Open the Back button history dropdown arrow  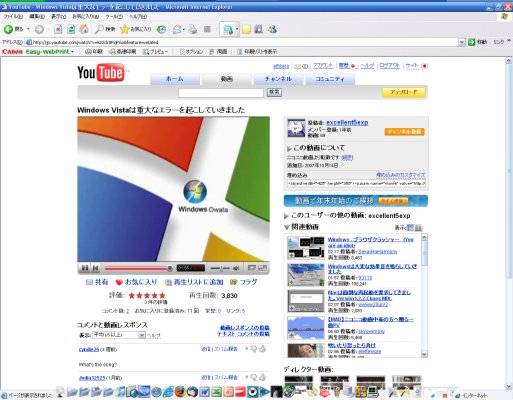[28, 29]
